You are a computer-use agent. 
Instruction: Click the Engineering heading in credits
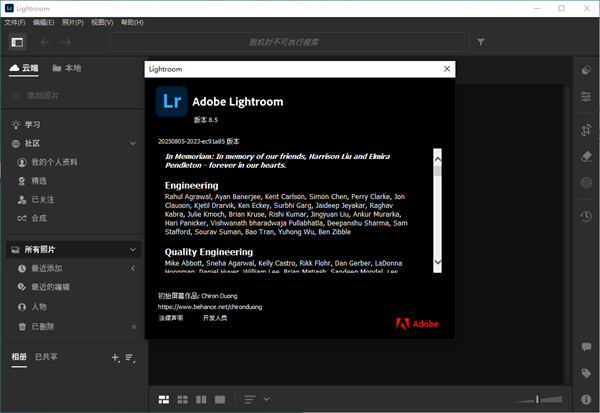click(x=191, y=186)
